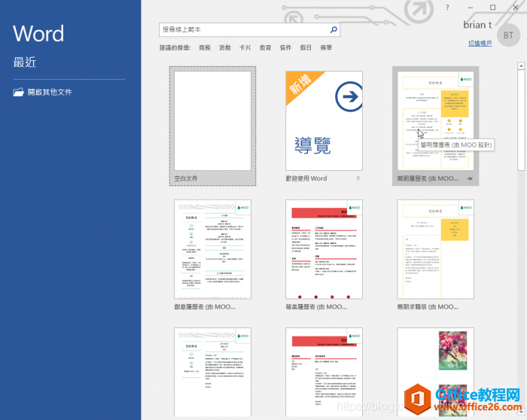This screenshot has height=420, width=527.
Task: Open the flower photo template thumbnail
Action: pos(436,373)
